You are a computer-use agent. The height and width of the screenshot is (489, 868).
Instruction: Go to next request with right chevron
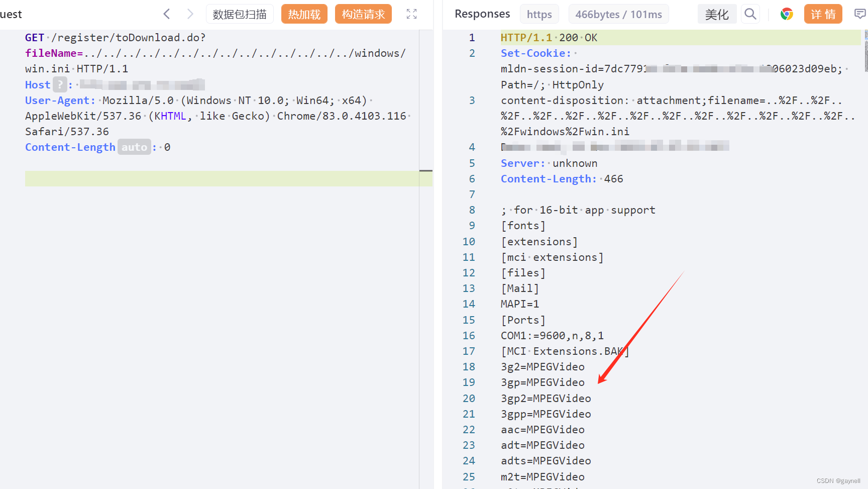190,14
